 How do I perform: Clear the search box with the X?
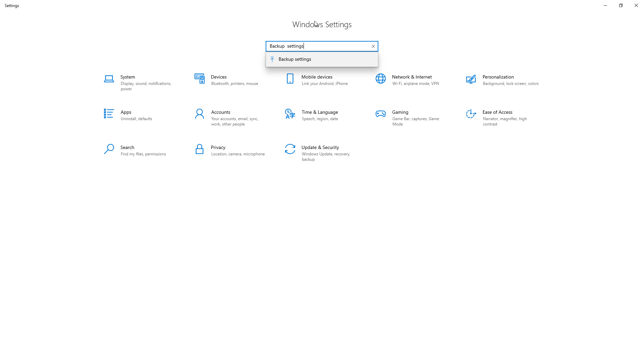(x=373, y=46)
